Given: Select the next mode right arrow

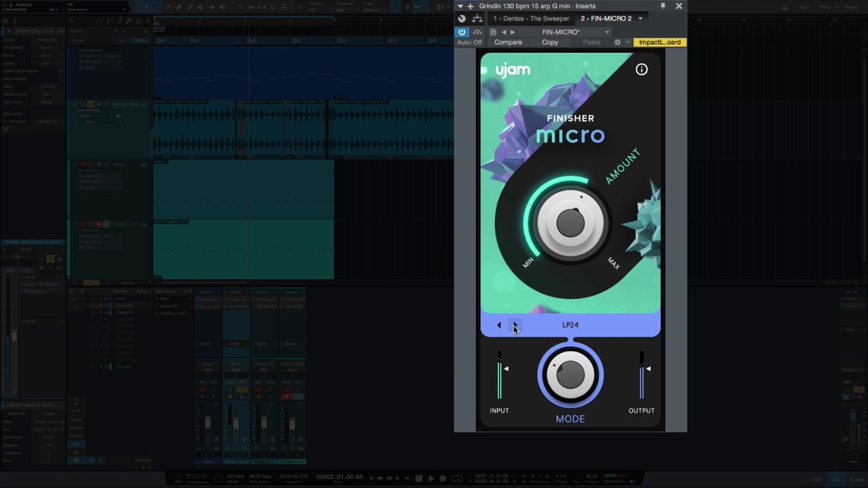Looking at the screenshot, I should pos(515,325).
